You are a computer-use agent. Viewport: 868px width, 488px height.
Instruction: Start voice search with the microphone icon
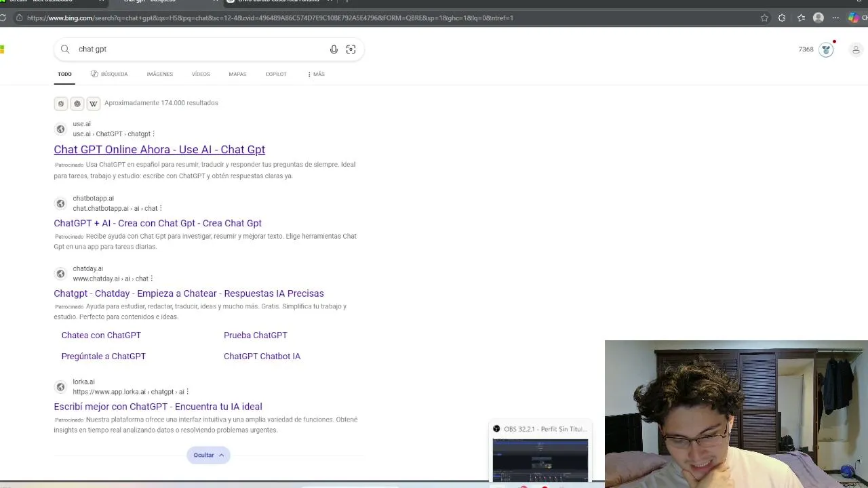click(x=334, y=49)
